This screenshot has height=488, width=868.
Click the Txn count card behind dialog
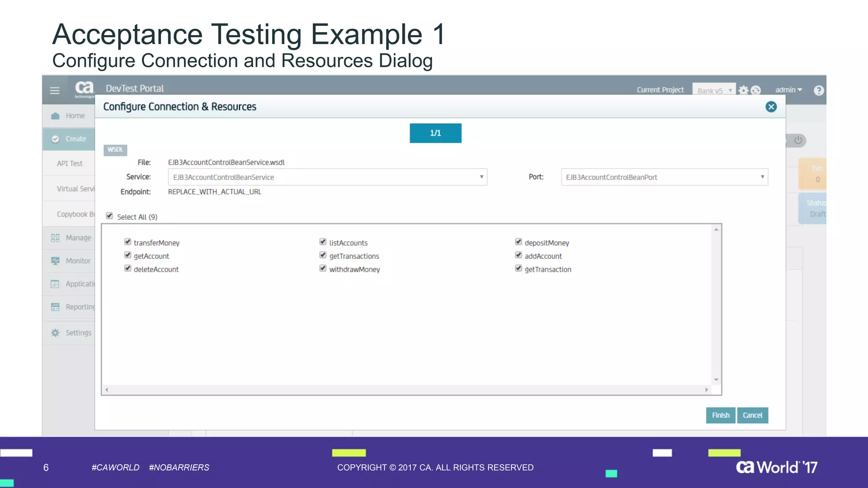(812, 174)
